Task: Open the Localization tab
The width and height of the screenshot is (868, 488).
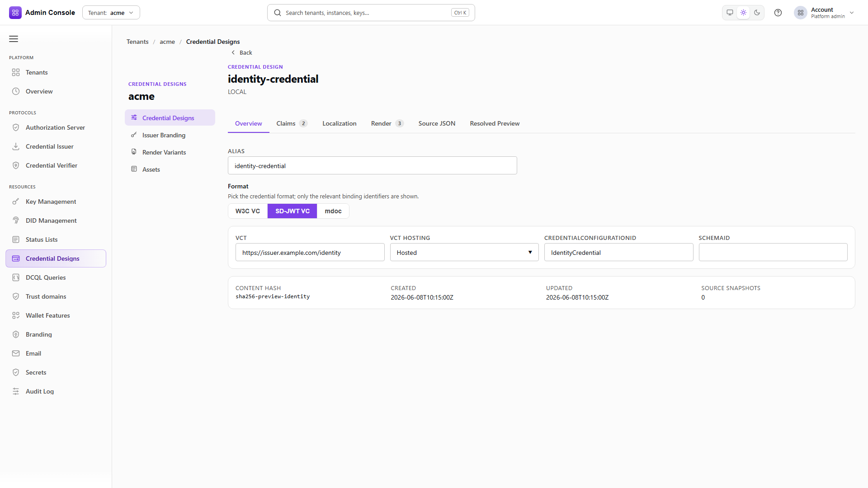Action: point(340,123)
